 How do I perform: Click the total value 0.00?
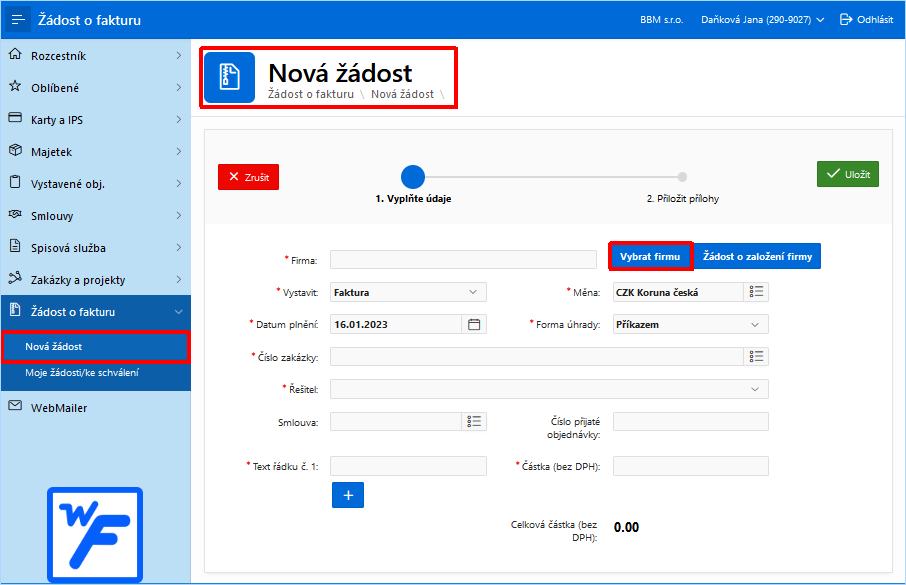tap(626, 527)
